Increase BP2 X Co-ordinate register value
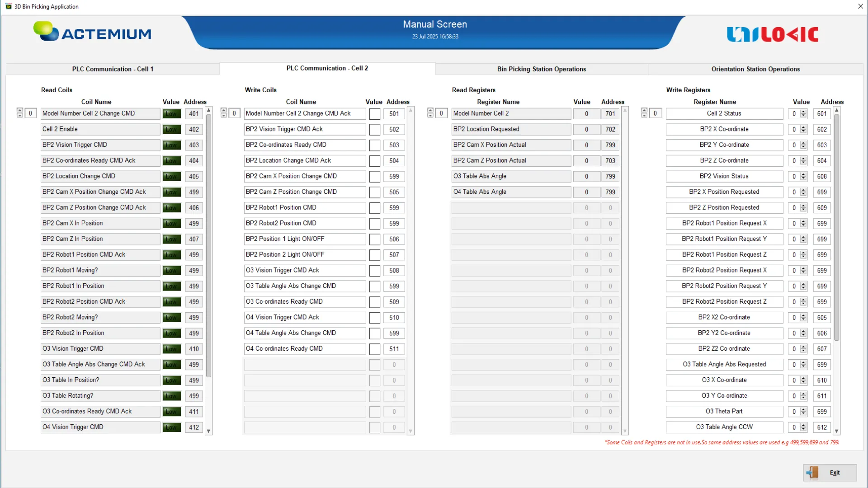Image resolution: width=868 pixels, height=488 pixels. 803,127
